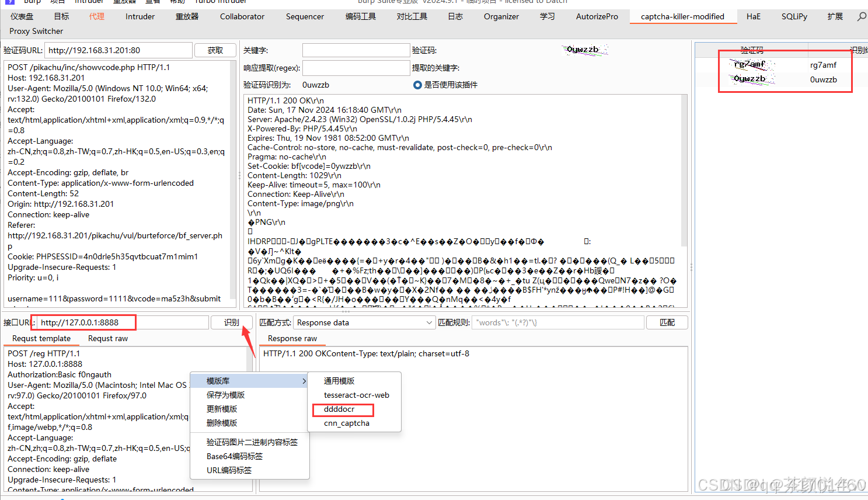Viewport: 868px width, 500px height.
Task: Open the 扩展 tab
Action: click(x=835, y=16)
